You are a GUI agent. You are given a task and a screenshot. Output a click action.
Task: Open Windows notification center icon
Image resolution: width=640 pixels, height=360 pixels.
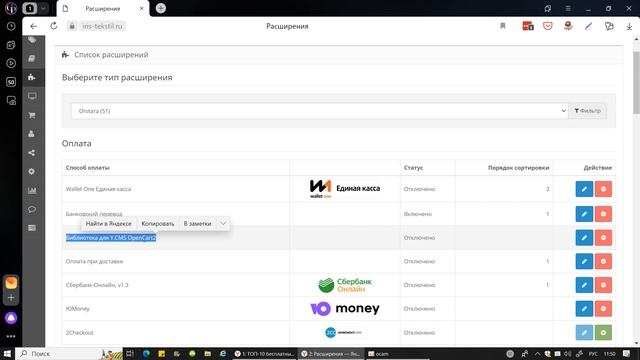pyautogui.click(x=627, y=353)
